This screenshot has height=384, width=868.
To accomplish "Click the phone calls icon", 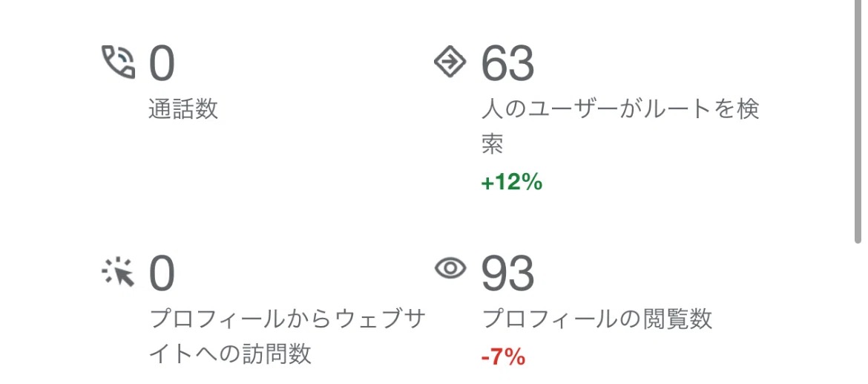I will point(118,62).
